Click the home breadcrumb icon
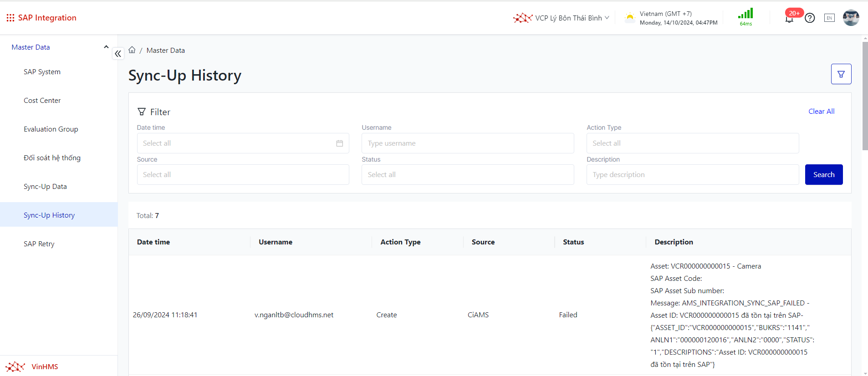Image resolution: width=868 pixels, height=376 pixels. pyautogui.click(x=132, y=50)
